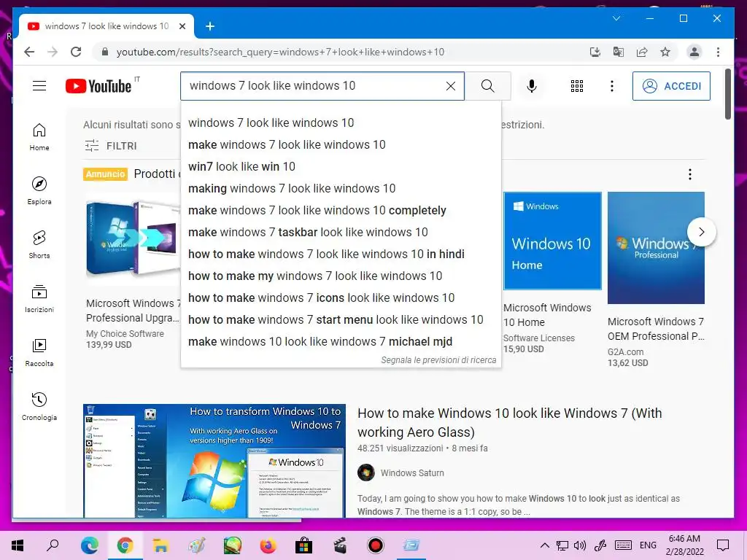The height and width of the screenshot is (560, 747).
Task: Open a new tab with the plus button
Action: coord(210,26)
